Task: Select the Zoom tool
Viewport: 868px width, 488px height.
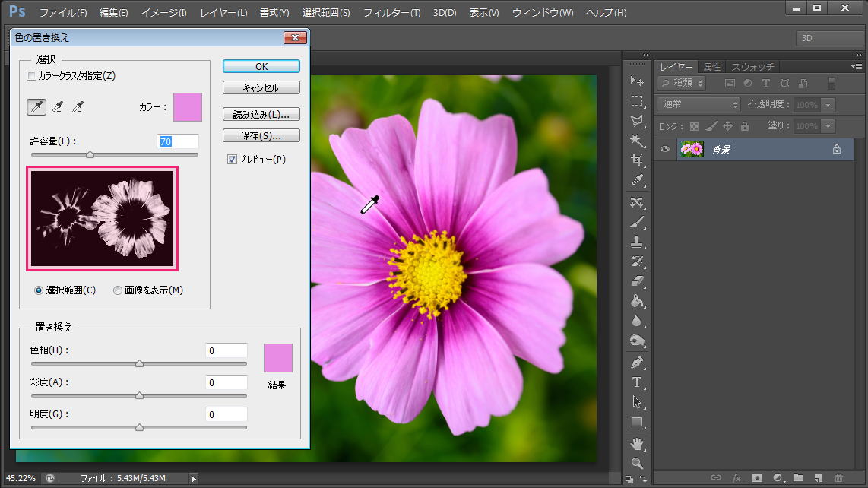Action: [x=637, y=463]
